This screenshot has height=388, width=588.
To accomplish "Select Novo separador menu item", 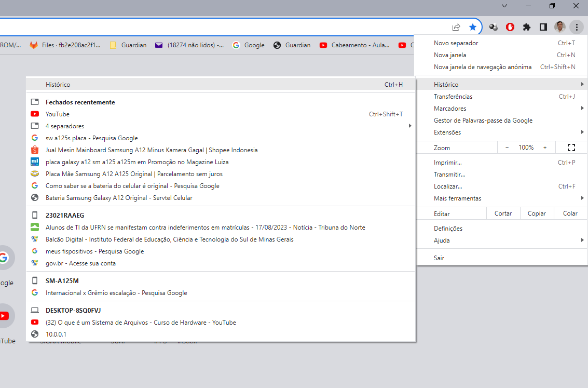I will (501, 43).
